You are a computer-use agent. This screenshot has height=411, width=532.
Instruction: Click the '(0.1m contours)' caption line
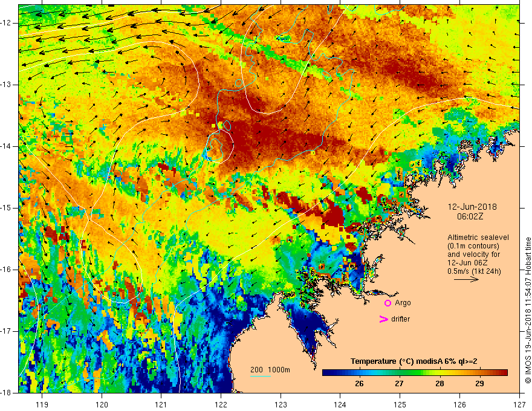[x=473, y=246]
